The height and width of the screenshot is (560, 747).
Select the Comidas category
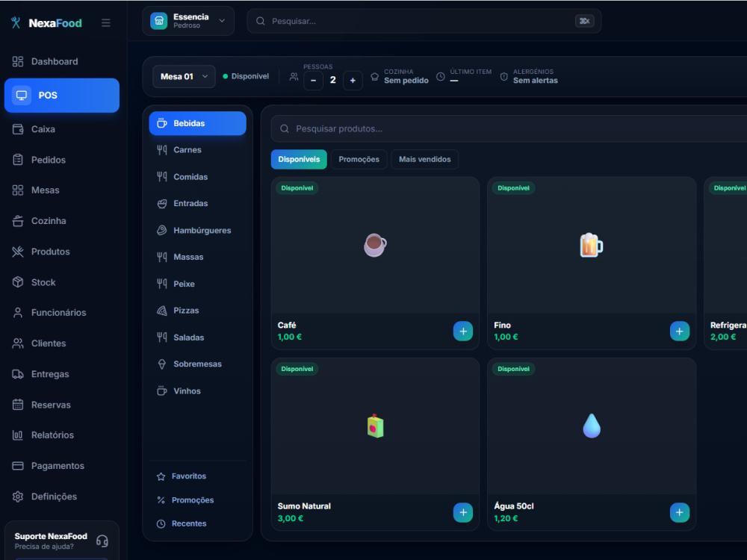(x=198, y=177)
